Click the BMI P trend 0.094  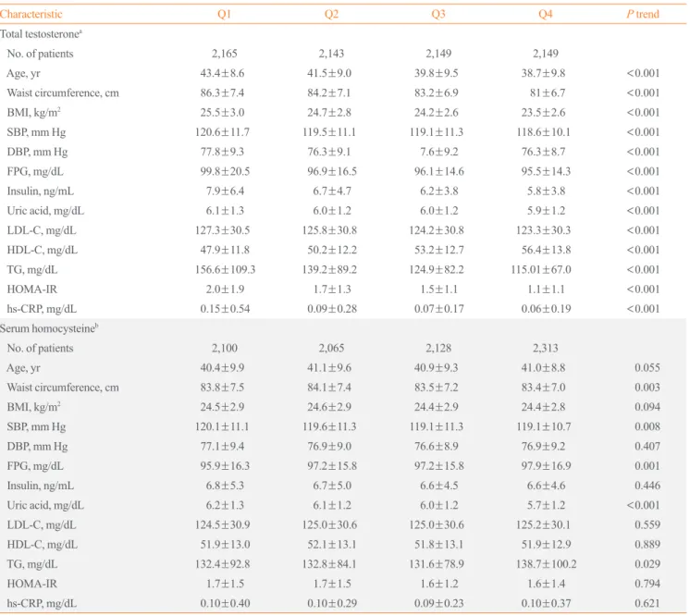point(647,408)
